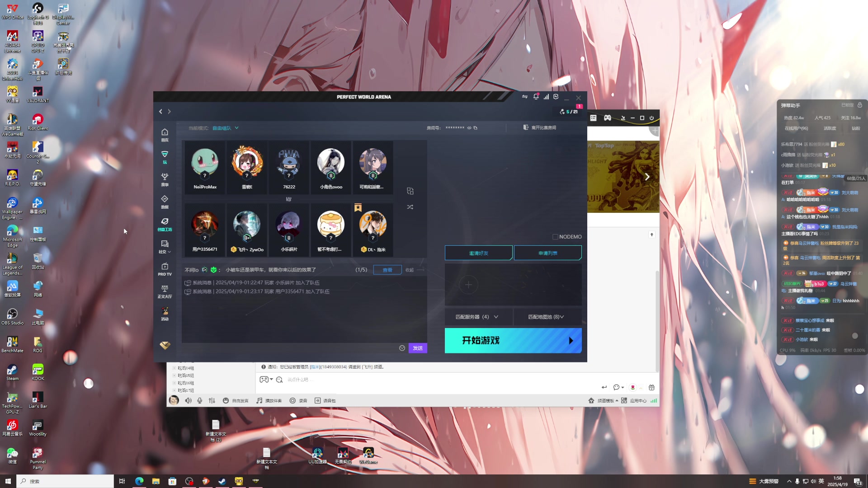Select channel 吃鸡15组 in tree
Image resolution: width=868 pixels, height=488 pixels.
(x=185, y=375)
